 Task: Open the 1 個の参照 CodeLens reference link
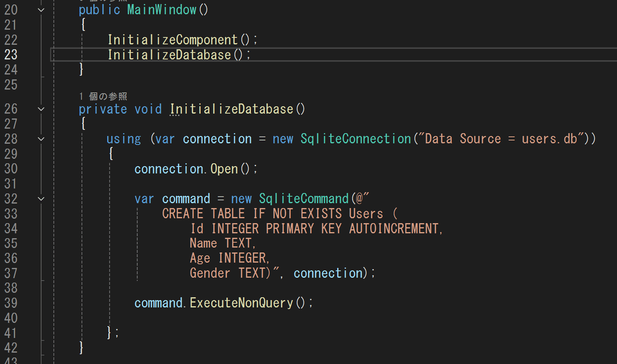coord(102,96)
